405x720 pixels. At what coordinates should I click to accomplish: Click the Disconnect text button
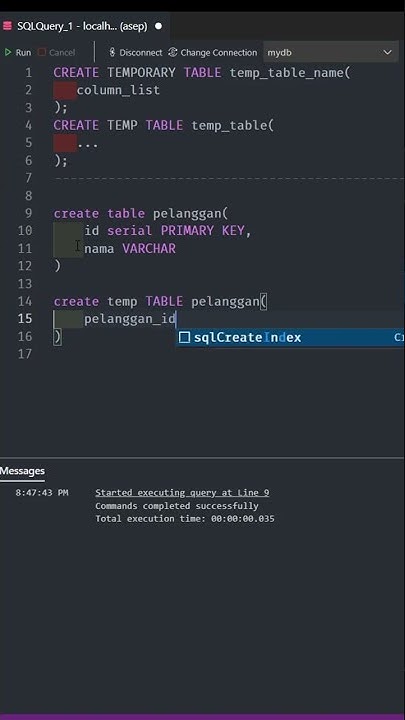point(141,52)
